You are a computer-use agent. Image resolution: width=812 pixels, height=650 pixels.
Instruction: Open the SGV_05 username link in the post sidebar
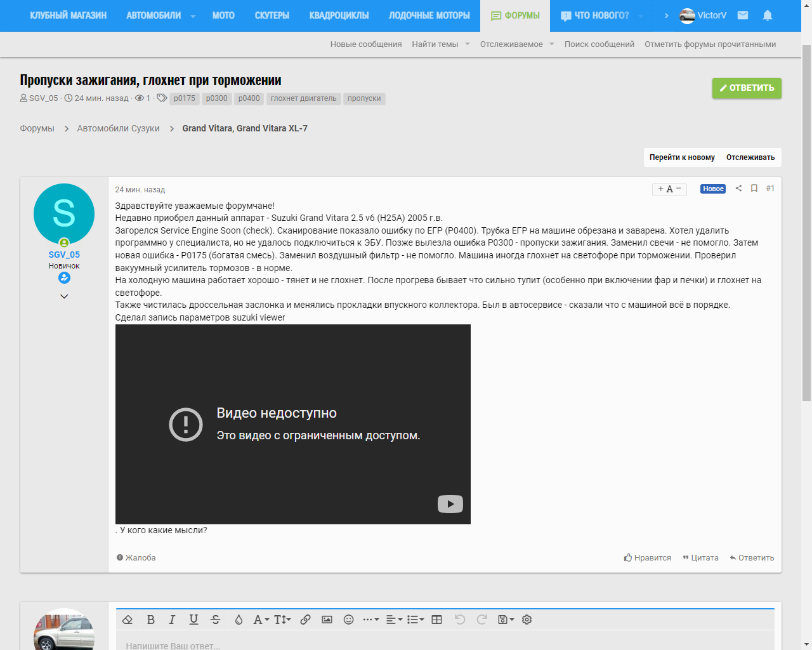64,255
